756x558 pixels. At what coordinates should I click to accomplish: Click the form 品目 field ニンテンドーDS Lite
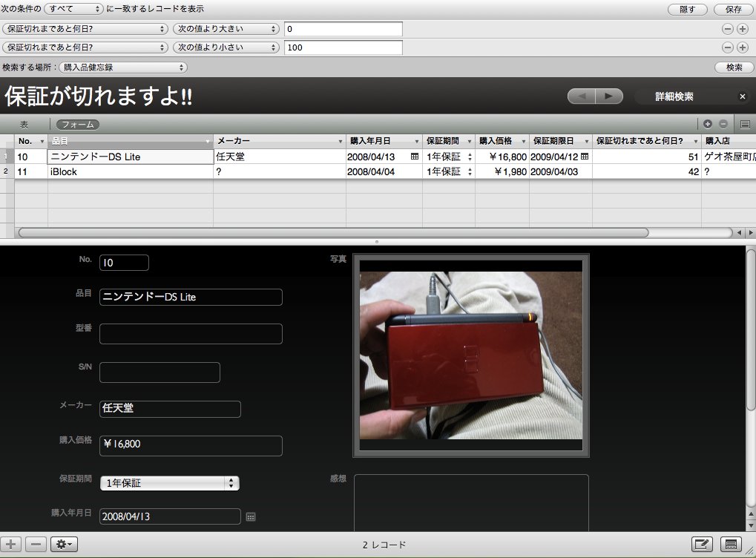[x=191, y=297]
